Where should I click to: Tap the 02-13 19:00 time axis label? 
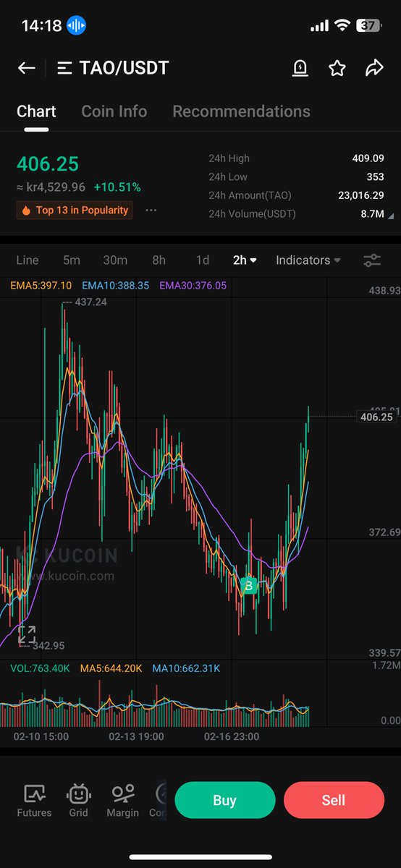pos(136,736)
